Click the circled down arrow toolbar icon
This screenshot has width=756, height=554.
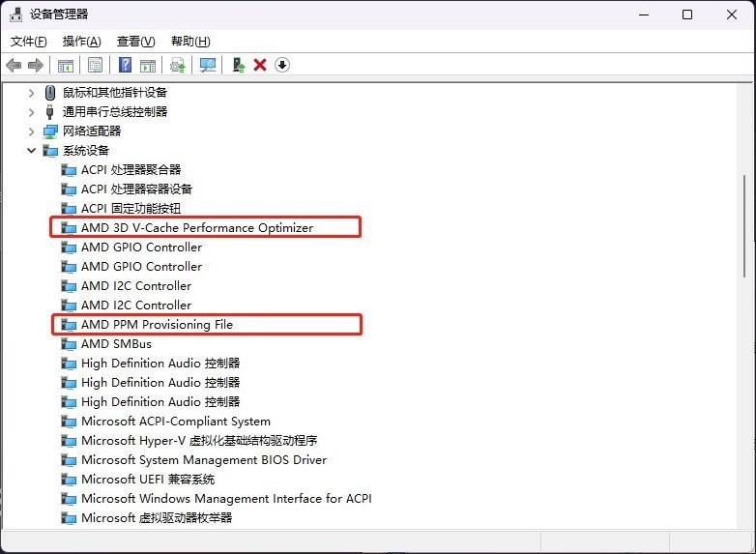[x=282, y=65]
